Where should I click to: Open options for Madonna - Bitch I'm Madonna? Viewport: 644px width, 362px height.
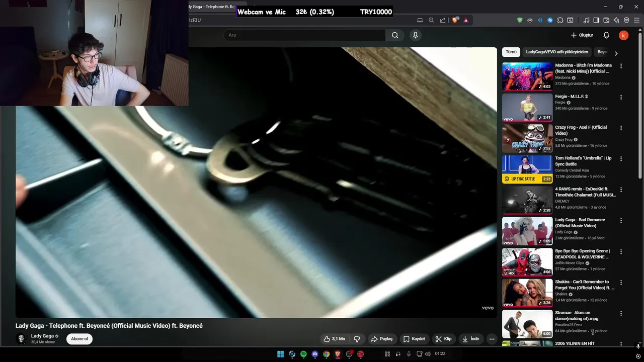tap(621, 66)
